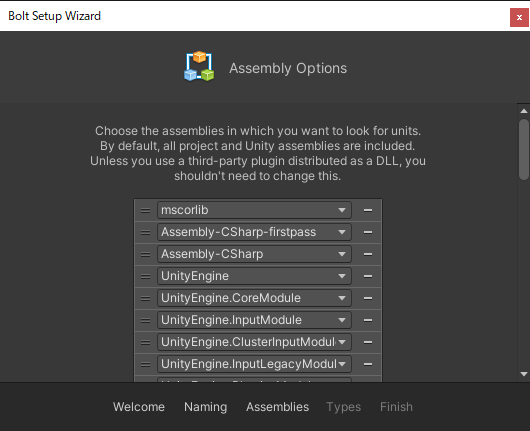Click the Assembly Options cube icon

coord(199,66)
